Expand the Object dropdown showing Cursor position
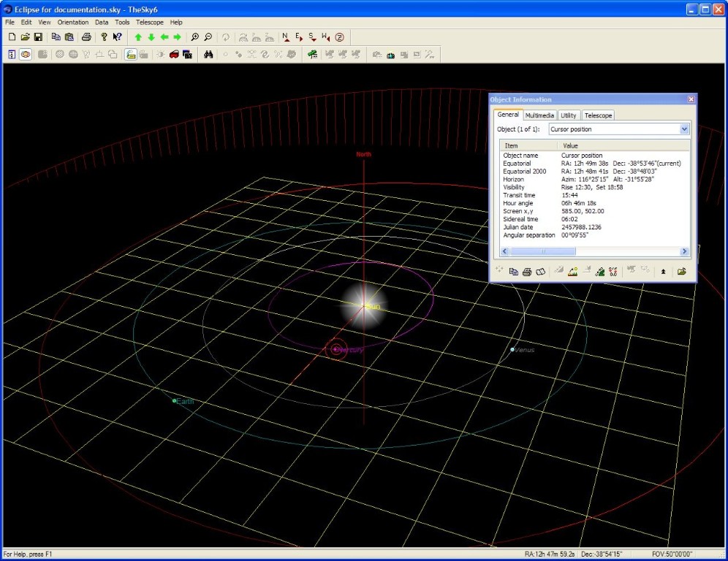The height and width of the screenshot is (561, 728). click(684, 129)
